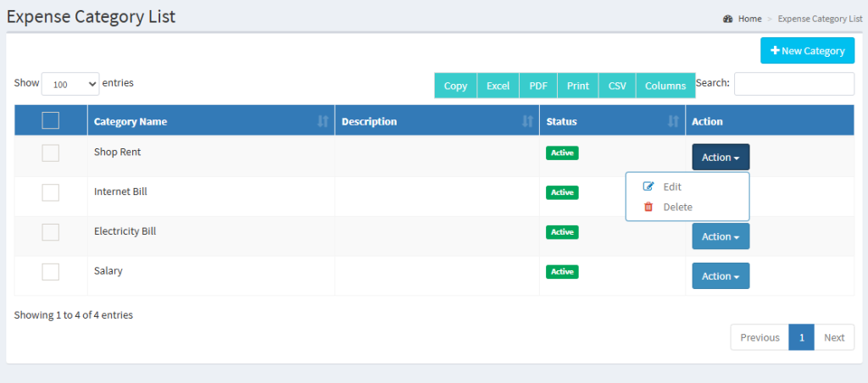Viewport: 868px width, 383px height.
Task: Click the PDF export button
Action: pyautogui.click(x=537, y=86)
